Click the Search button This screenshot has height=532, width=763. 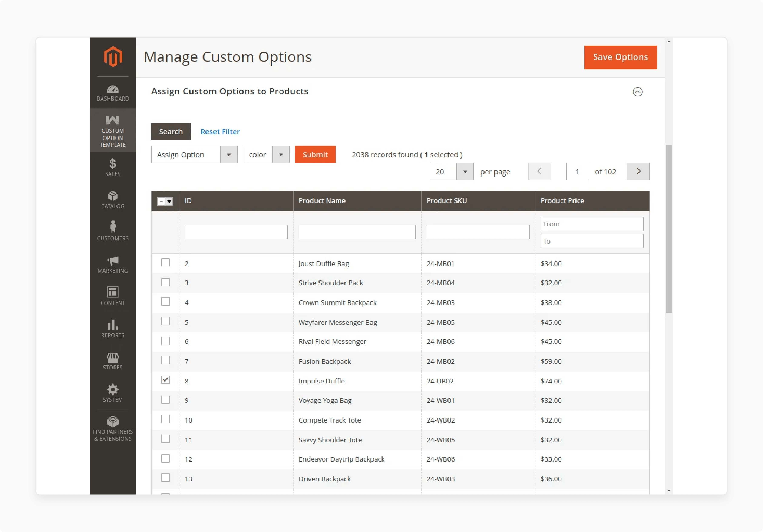click(171, 132)
